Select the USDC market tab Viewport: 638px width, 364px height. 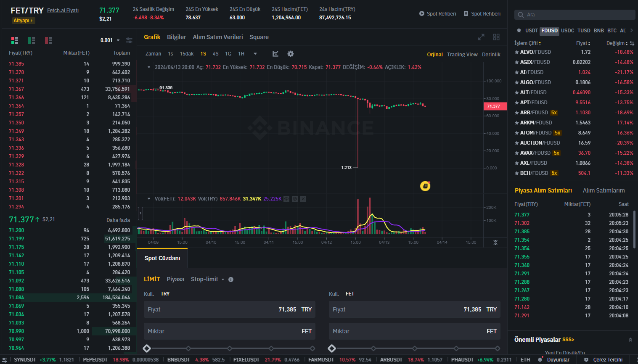pyautogui.click(x=567, y=31)
